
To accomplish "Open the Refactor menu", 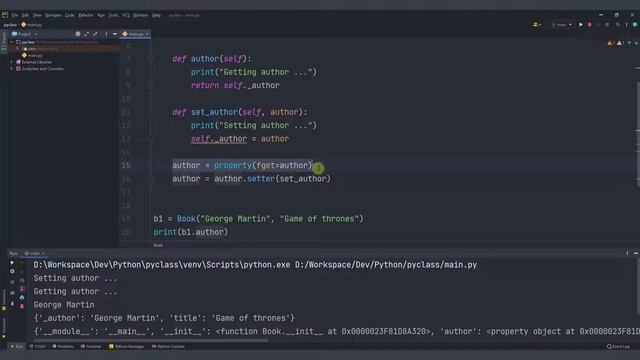I will pos(86,15).
